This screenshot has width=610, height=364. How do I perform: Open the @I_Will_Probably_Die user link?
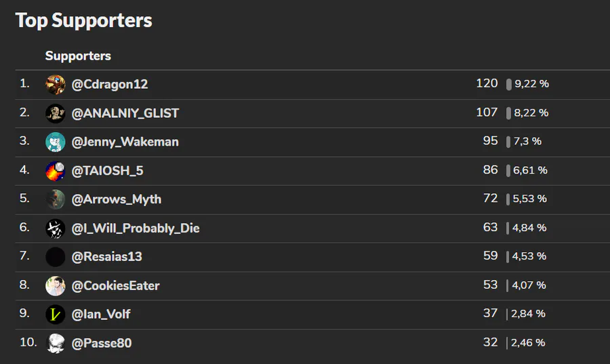tap(136, 228)
